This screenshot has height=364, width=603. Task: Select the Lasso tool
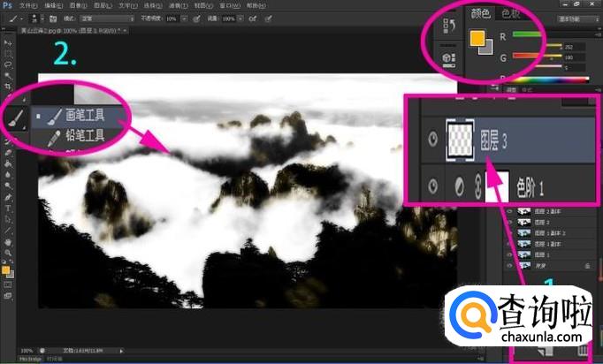(x=8, y=64)
